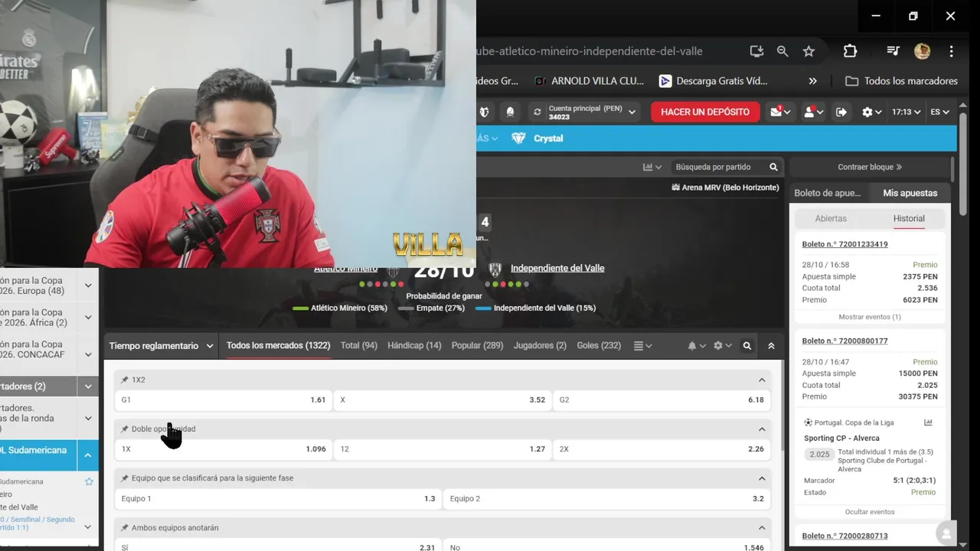Click the match search magnifier icon
Image resolution: width=980 pixels, height=551 pixels.
coord(773,167)
